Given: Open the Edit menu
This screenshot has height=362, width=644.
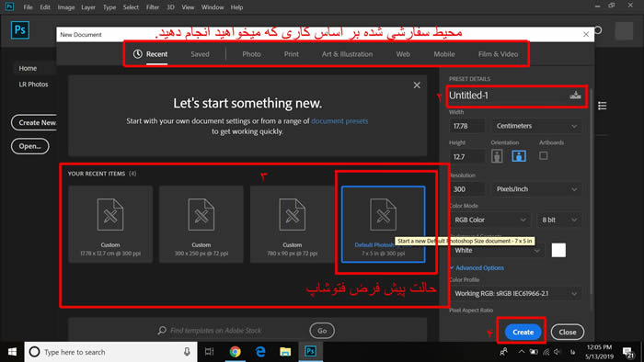Looking at the screenshot, I should coord(45,7).
